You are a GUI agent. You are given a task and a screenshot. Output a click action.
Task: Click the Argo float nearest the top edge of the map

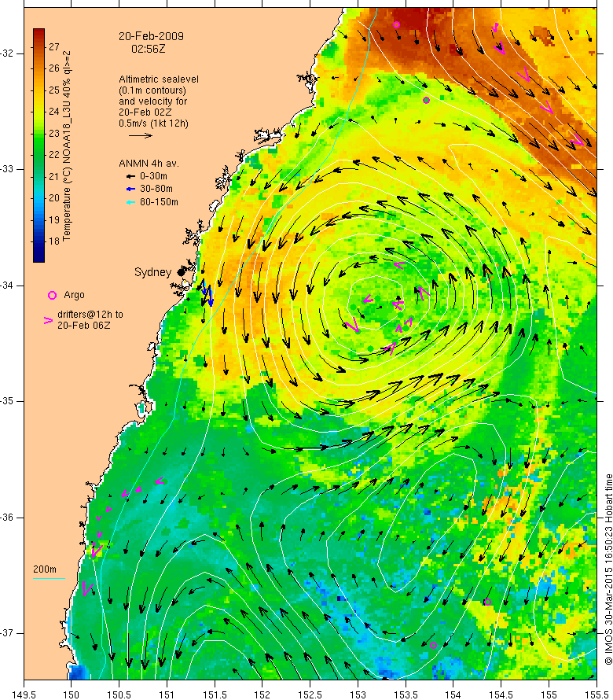(x=396, y=24)
